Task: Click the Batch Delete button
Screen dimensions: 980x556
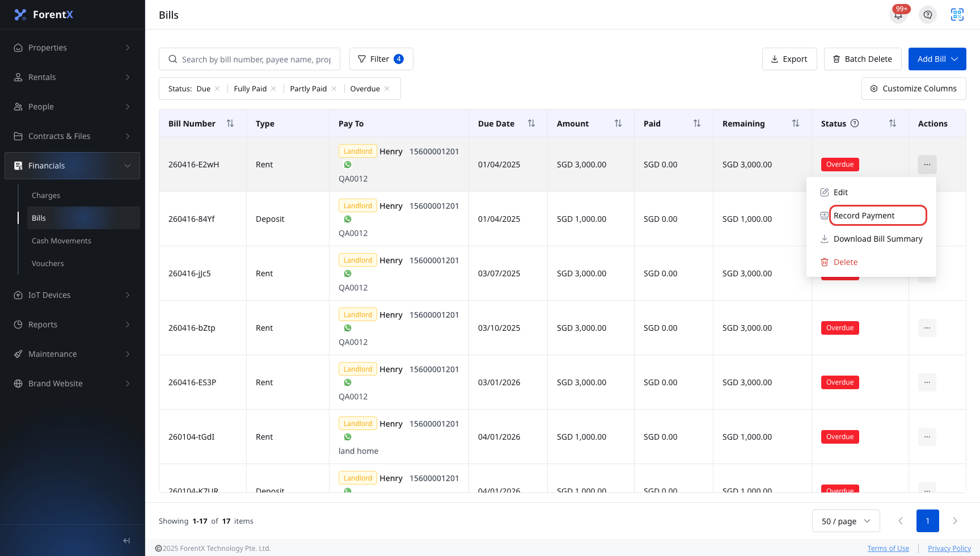Action: tap(863, 59)
